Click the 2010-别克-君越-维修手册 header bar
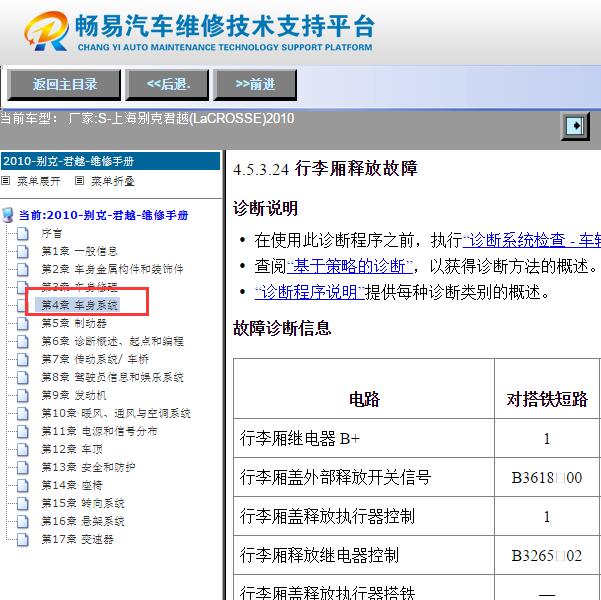The height and width of the screenshot is (600, 601). 111,161
